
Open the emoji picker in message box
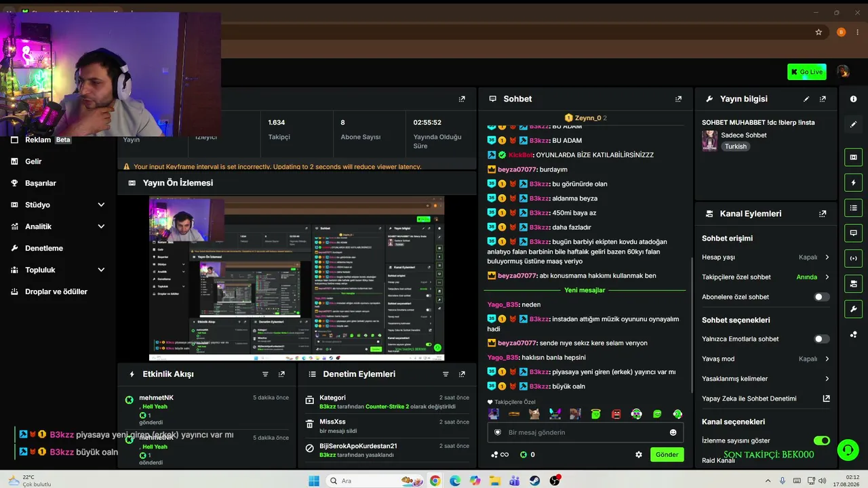coord(673,432)
